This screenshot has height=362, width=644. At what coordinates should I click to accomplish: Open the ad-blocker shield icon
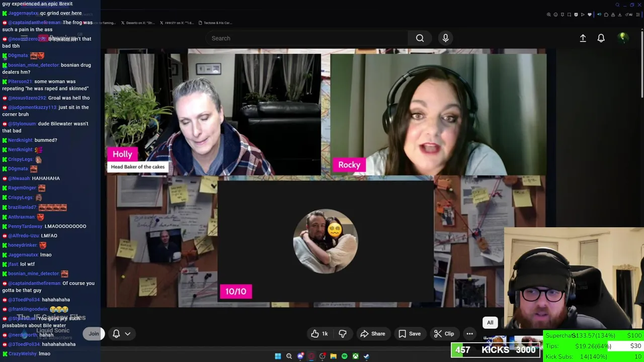[x=576, y=15]
